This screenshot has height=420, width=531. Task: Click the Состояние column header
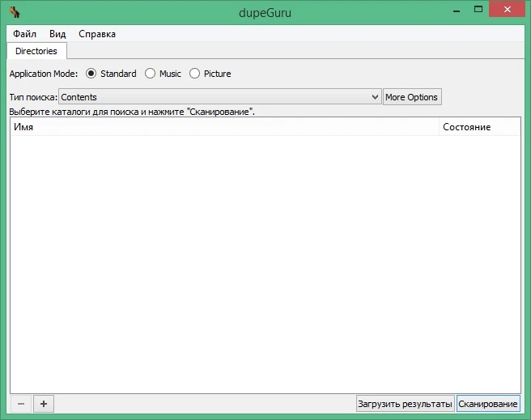tap(479, 127)
